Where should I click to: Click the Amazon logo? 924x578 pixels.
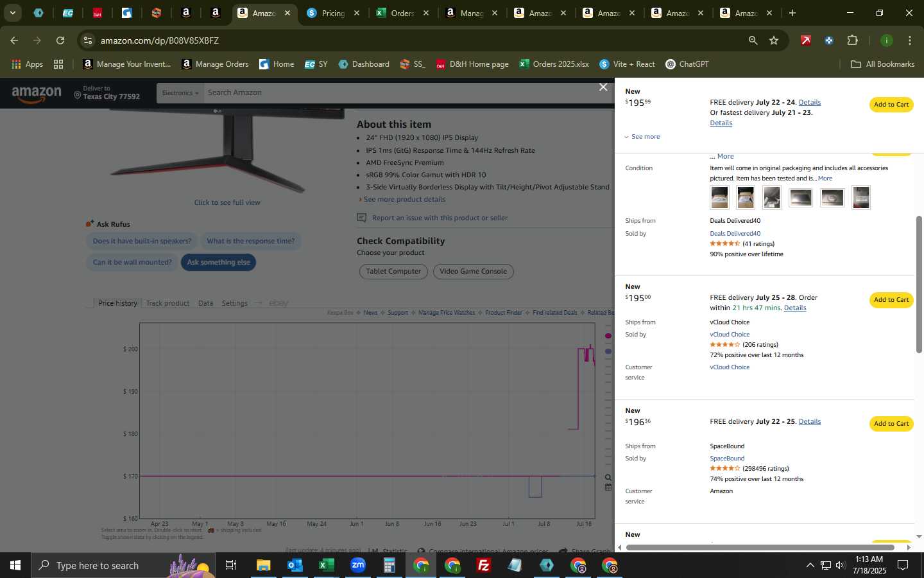pyautogui.click(x=37, y=94)
